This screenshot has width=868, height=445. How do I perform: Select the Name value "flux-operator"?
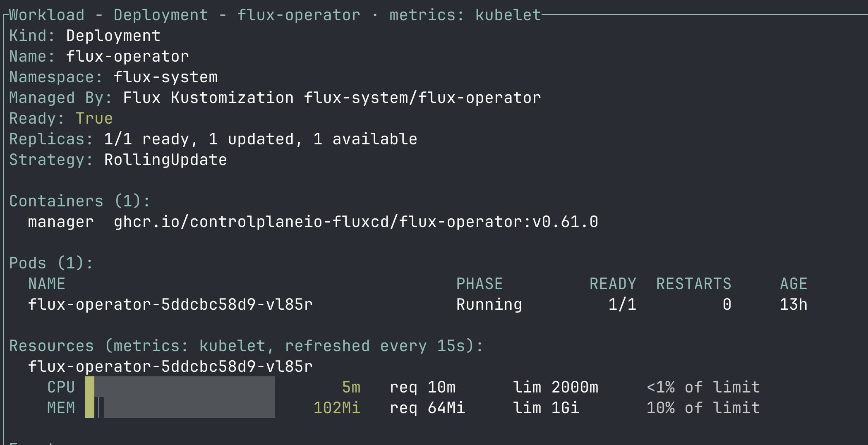[x=127, y=56]
